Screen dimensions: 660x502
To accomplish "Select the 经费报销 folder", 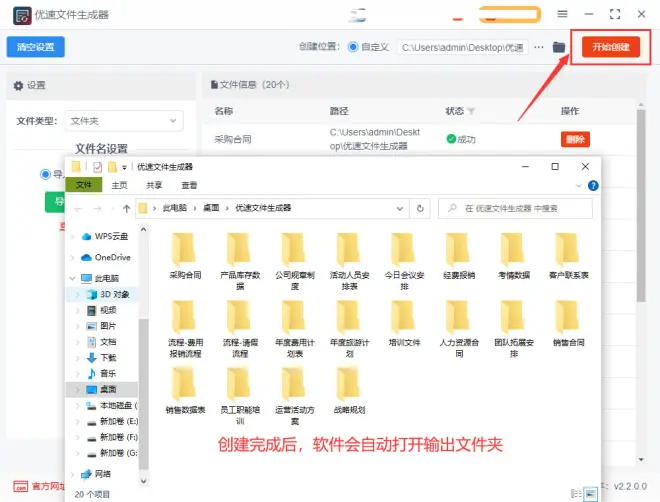I will [x=459, y=256].
